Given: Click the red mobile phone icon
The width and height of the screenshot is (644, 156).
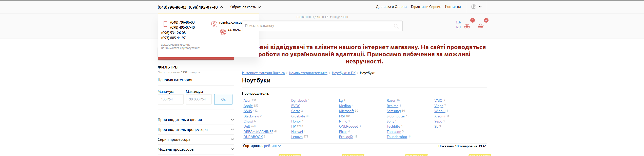Looking at the screenshot, I should [x=165, y=24].
